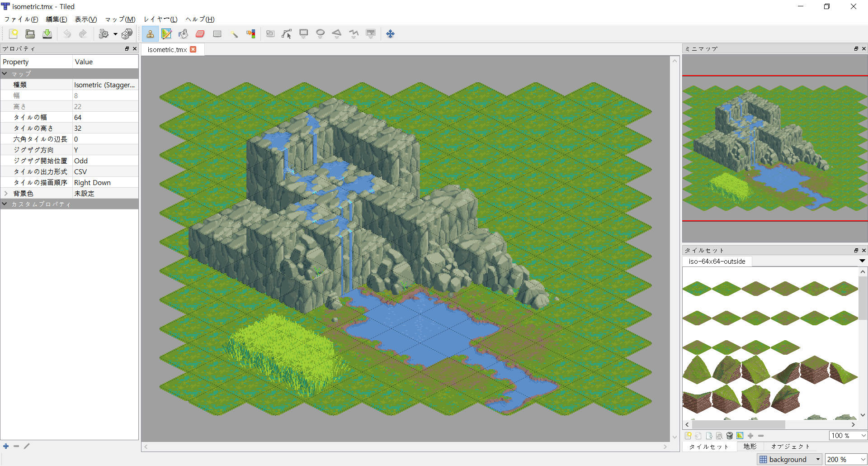Screen dimensions: 868x466
Task: Select the Bucket Fill tool
Action: (183, 34)
